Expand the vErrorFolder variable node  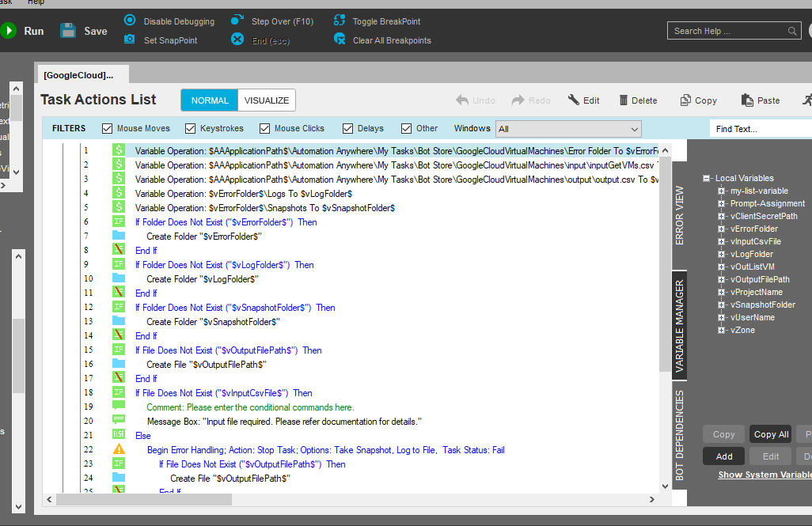tap(721, 229)
